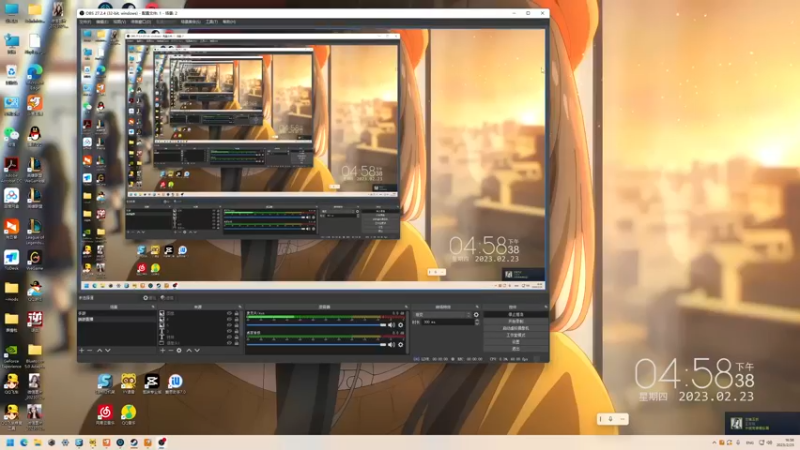Move scene up in Scenes panel
This screenshot has width=800, height=450.
pyautogui.click(x=99, y=351)
